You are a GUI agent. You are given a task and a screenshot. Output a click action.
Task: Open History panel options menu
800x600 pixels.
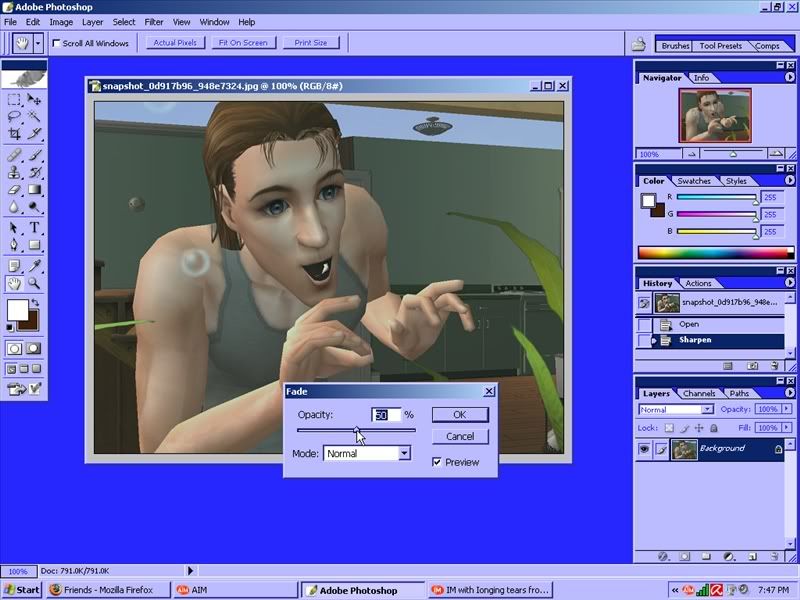pos(790,283)
